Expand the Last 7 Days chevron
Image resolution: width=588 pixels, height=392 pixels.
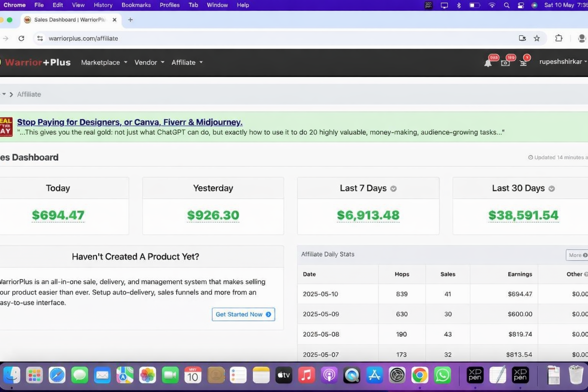click(x=393, y=189)
